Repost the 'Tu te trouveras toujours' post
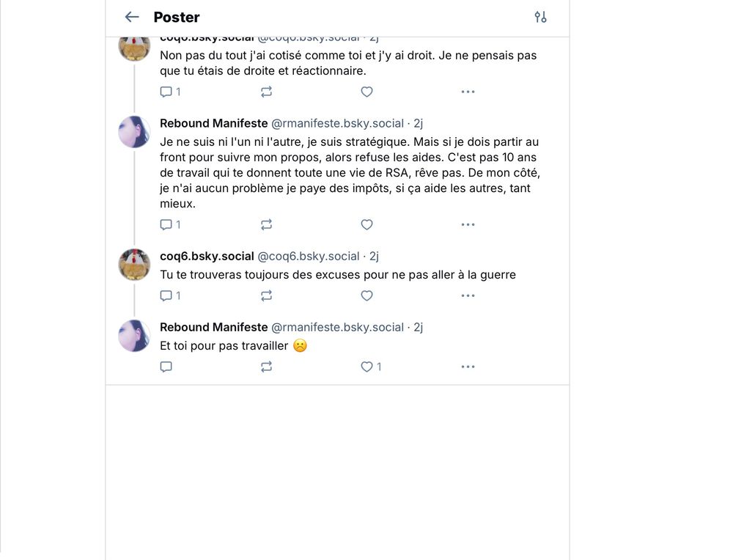 tap(266, 295)
